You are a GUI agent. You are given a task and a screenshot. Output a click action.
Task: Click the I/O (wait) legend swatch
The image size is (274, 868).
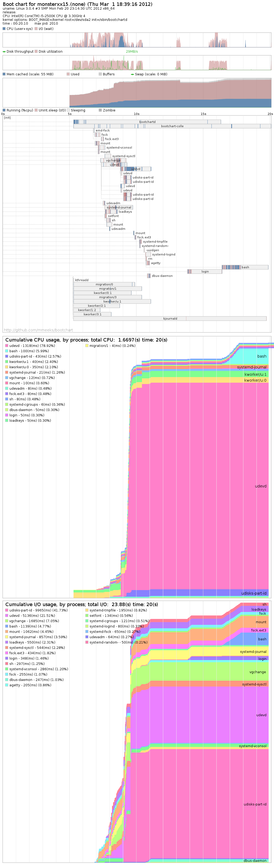click(36, 29)
